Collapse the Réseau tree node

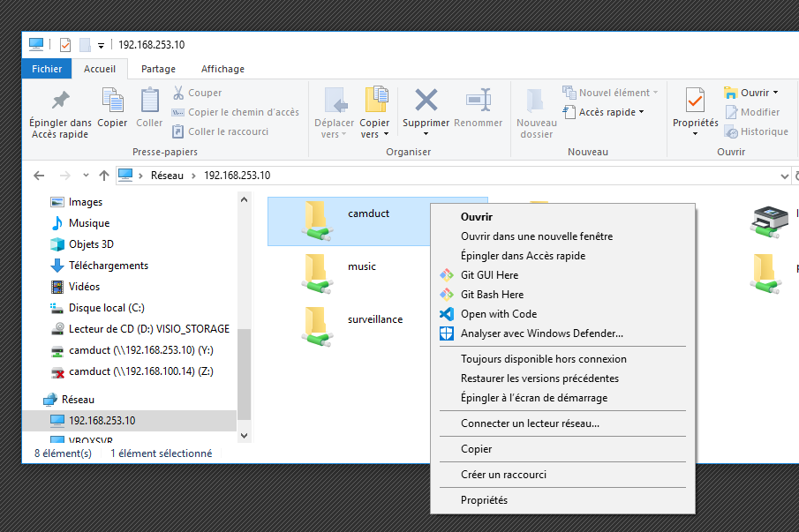pyautogui.click(x=37, y=400)
